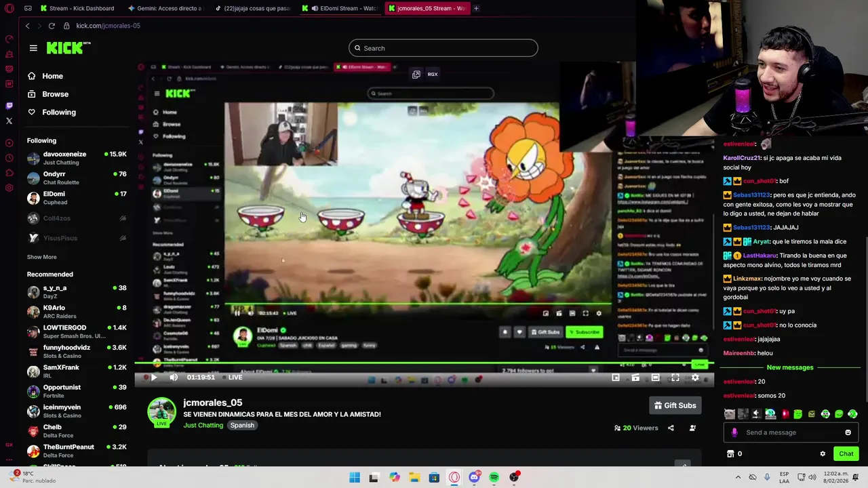Open the K9Arlo recommended channel
Viewport: 868px width, 488px height.
(x=77, y=312)
